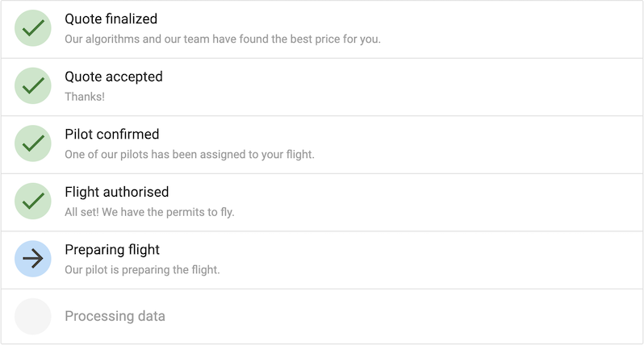Click empty area of the Processing data row

(403, 316)
